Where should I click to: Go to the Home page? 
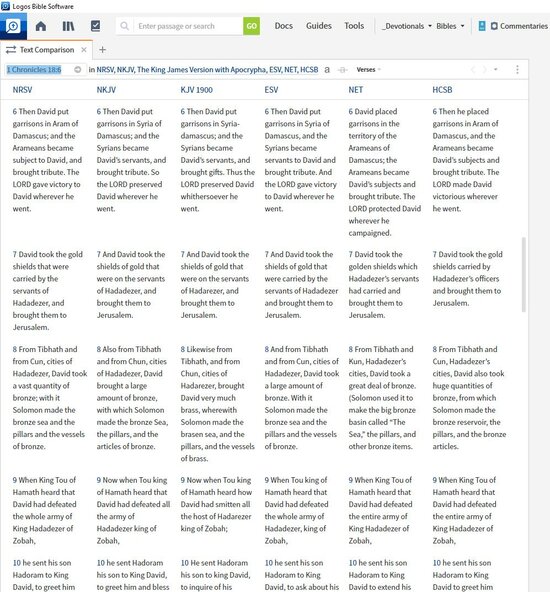coord(41,26)
